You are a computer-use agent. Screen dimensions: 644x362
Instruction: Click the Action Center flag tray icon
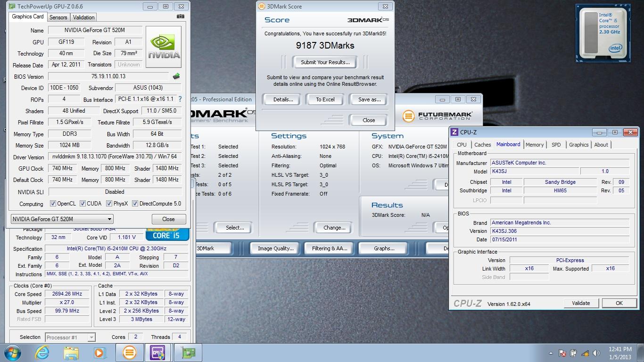pyautogui.click(x=562, y=353)
